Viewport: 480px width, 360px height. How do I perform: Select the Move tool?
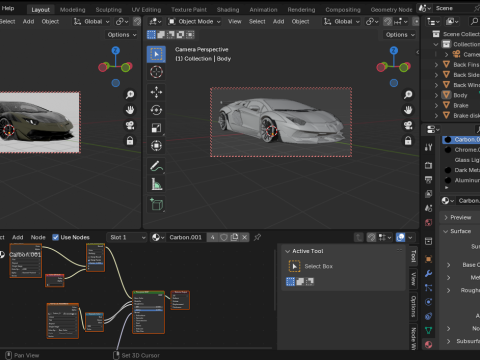(x=156, y=92)
